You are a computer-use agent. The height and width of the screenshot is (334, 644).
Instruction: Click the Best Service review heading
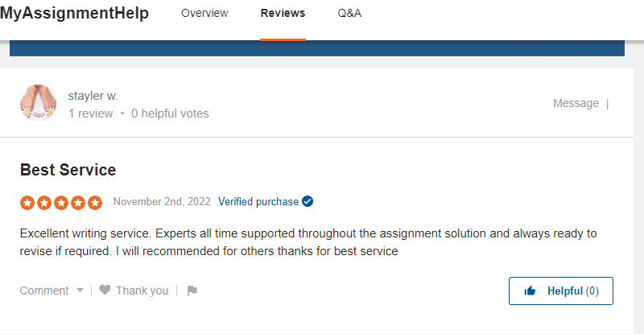point(68,170)
